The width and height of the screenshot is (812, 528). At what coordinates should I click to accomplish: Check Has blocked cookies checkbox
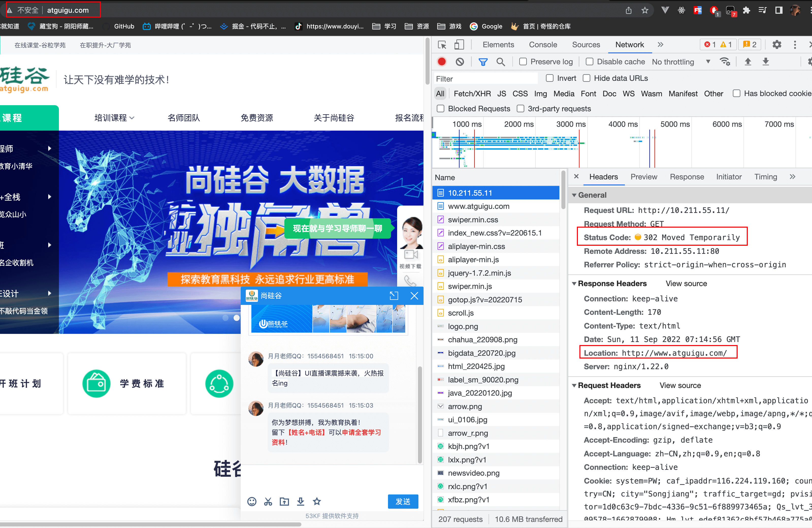pyautogui.click(x=736, y=94)
